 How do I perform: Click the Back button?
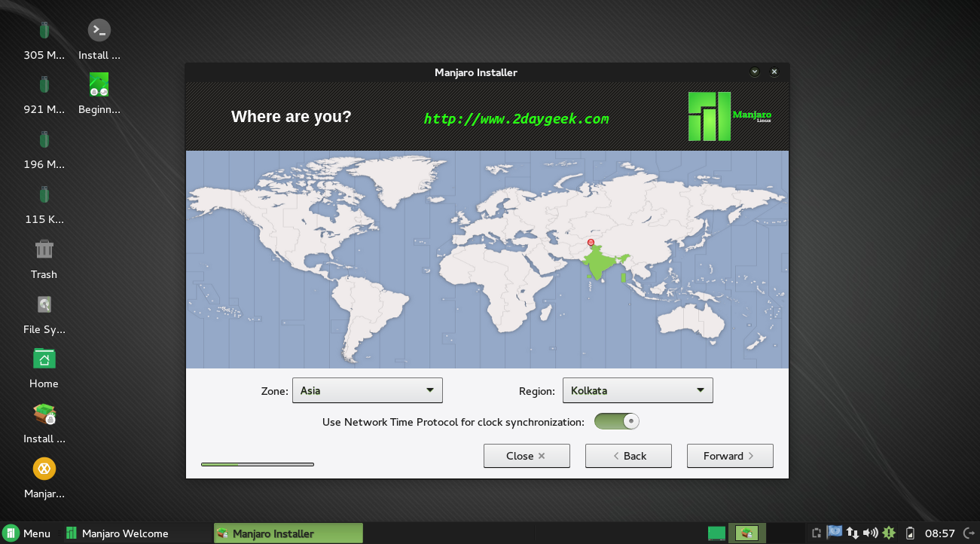coord(628,456)
